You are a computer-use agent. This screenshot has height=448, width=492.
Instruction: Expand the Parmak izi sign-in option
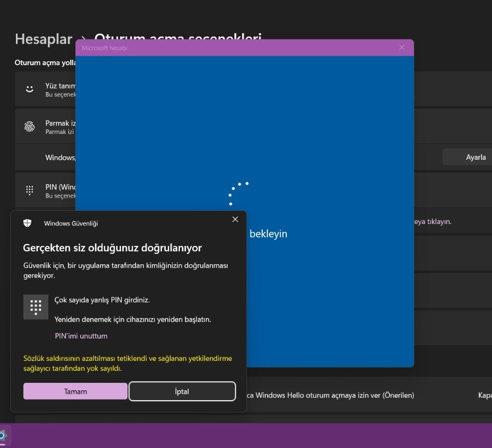tap(45, 127)
